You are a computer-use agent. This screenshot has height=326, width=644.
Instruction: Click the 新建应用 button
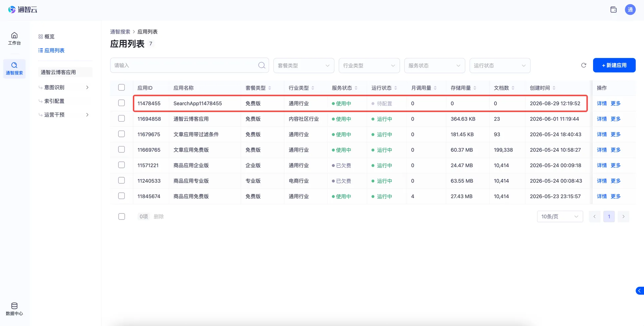614,65
